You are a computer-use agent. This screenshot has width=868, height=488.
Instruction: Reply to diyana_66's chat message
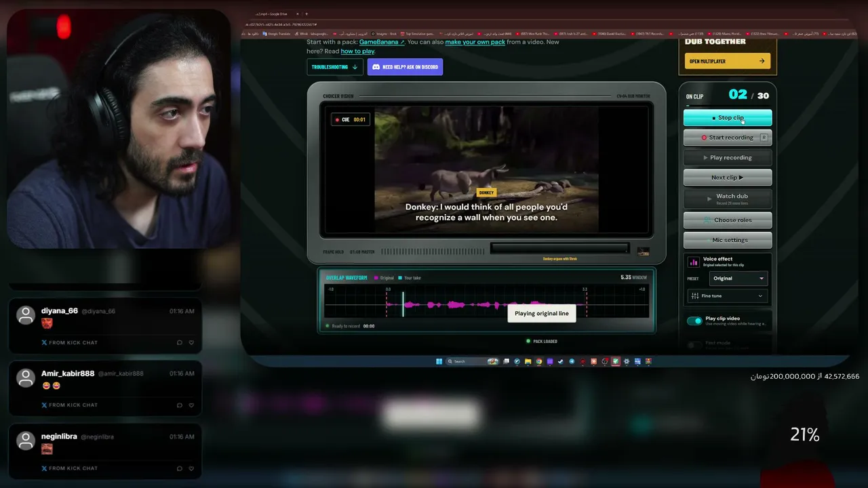179,342
